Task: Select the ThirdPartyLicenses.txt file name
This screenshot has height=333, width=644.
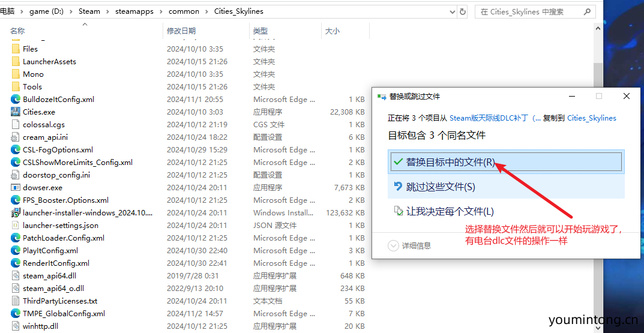Action: pos(60,301)
